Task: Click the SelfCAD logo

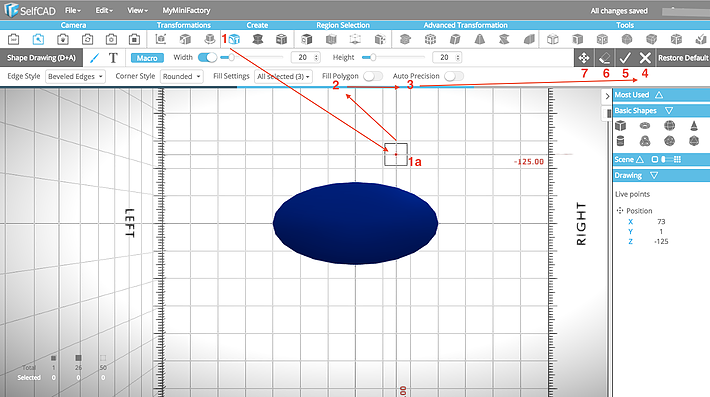Action: pyautogui.click(x=30, y=10)
